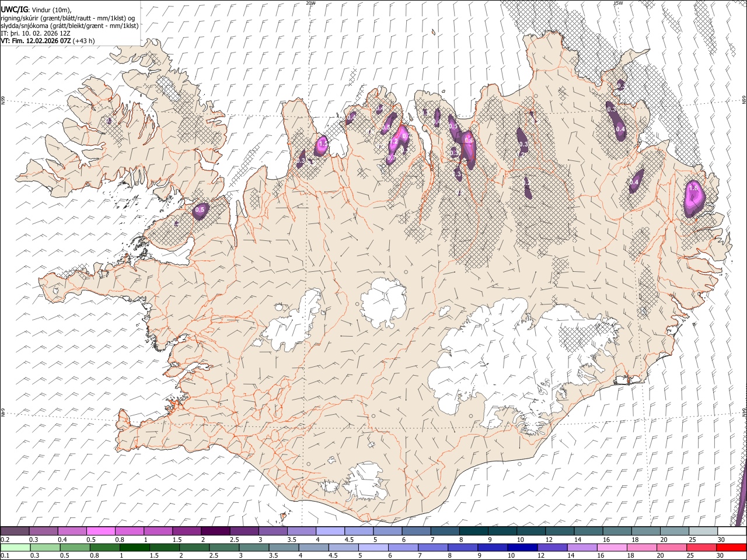Click the 'VT: Fim. 12.02.2026 07Z' valid time

36,41
